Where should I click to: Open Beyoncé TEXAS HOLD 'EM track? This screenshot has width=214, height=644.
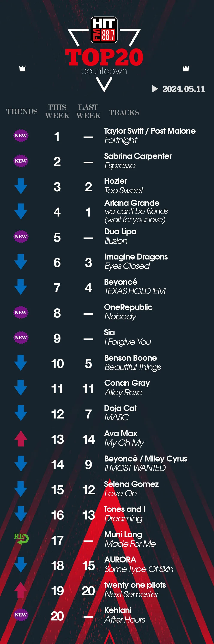click(x=135, y=286)
